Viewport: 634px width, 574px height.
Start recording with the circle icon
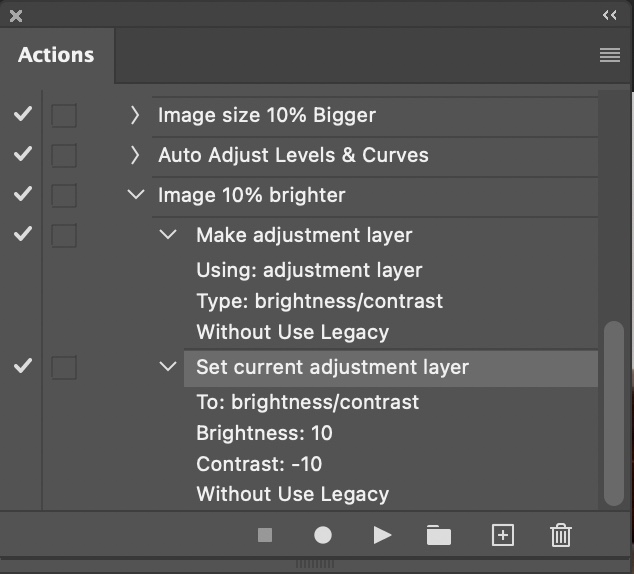click(x=323, y=535)
